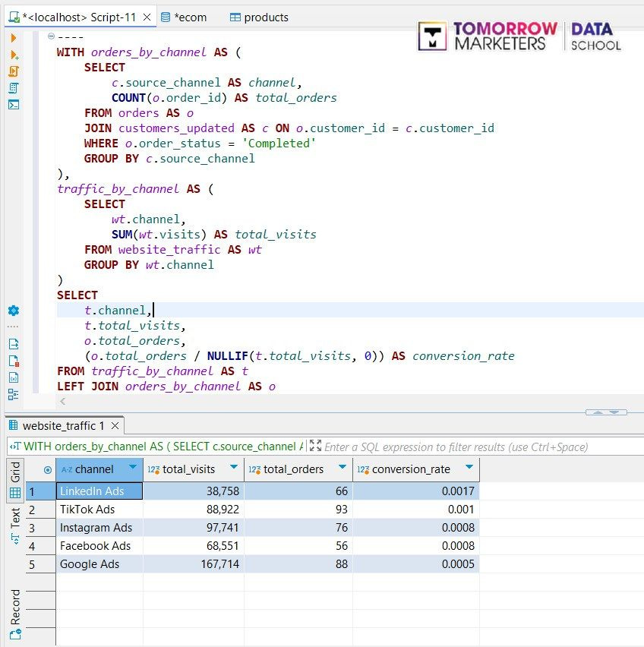Select the website_traffic 1 results tab
This screenshot has width=644, height=647.
pyautogui.click(x=64, y=425)
